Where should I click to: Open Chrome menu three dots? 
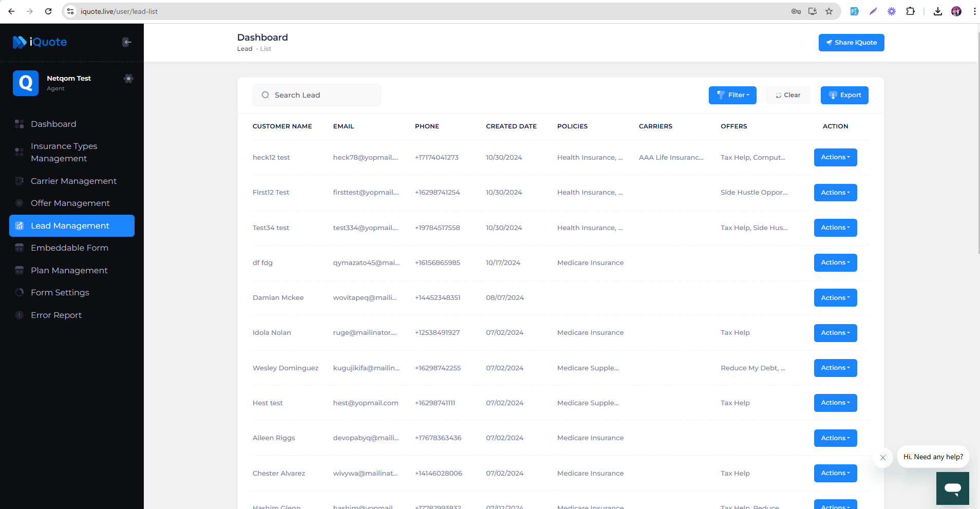pyautogui.click(x=974, y=11)
